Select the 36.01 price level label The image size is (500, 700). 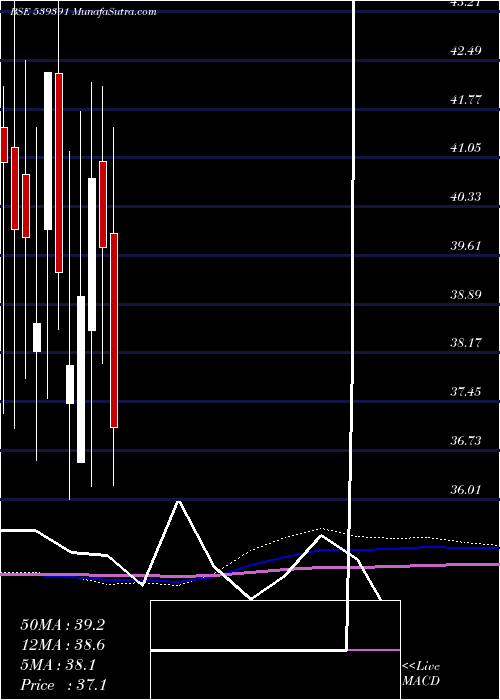point(466,490)
